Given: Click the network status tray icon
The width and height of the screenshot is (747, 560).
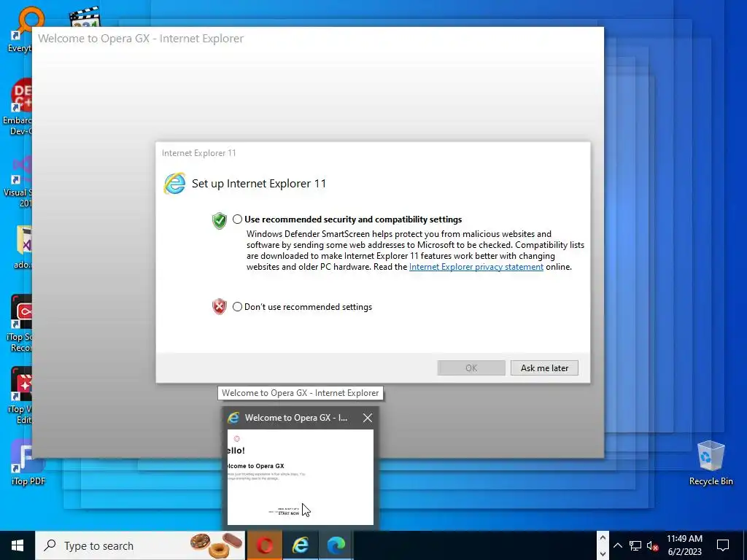Looking at the screenshot, I should [x=635, y=545].
